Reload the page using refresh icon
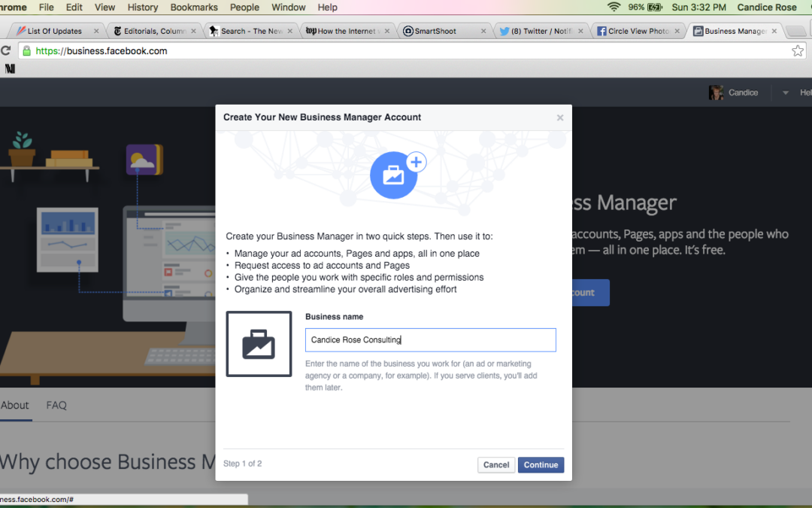Screen dimensions: 812x508 pos(6,51)
